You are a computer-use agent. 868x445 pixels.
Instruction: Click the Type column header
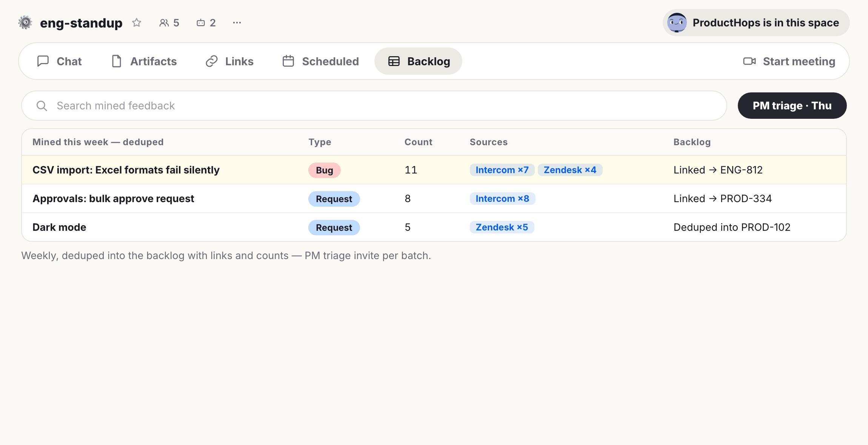tap(320, 142)
